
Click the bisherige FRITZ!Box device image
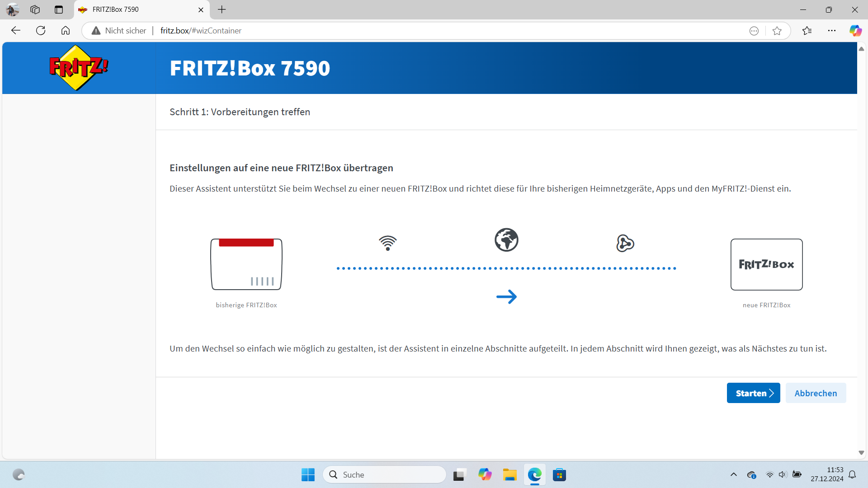coord(246,264)
